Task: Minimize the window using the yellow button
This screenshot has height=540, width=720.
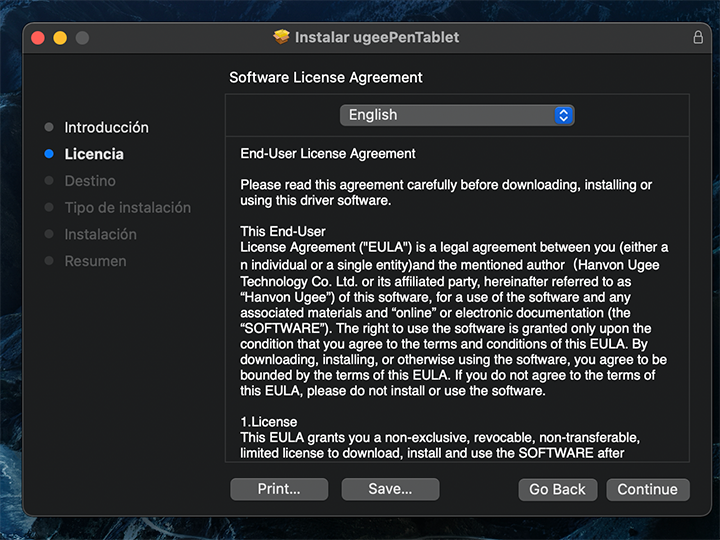Action: pyautogui.click(x=60, y=38)
